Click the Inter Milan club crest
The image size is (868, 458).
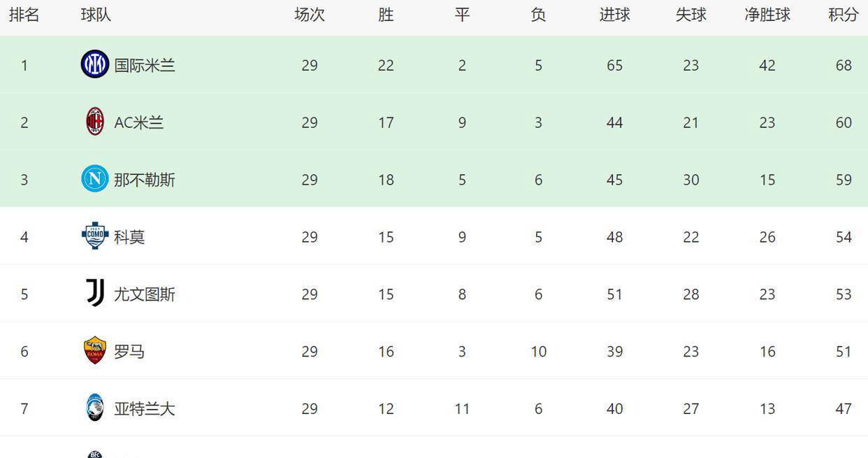(95, 64)
